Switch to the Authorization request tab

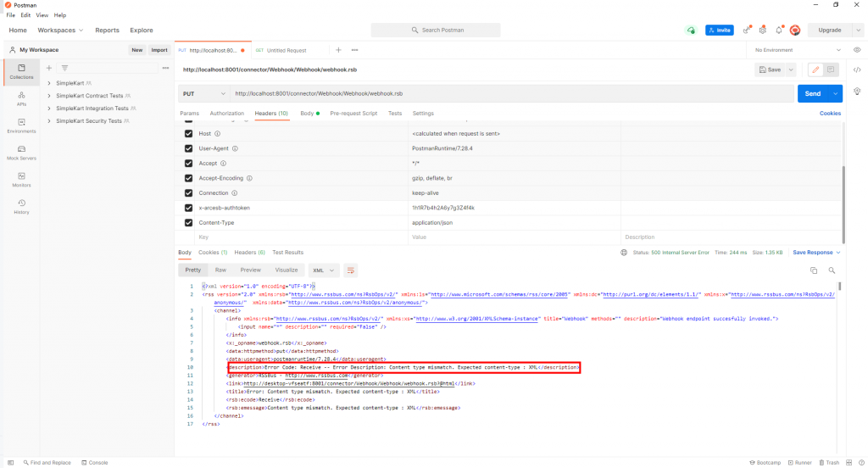click(x=226, y=113)
